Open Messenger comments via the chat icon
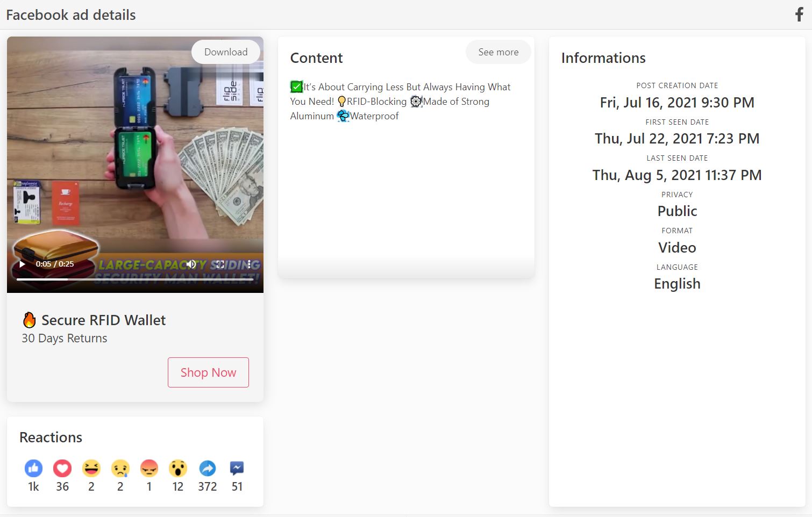 coord(237,468)
